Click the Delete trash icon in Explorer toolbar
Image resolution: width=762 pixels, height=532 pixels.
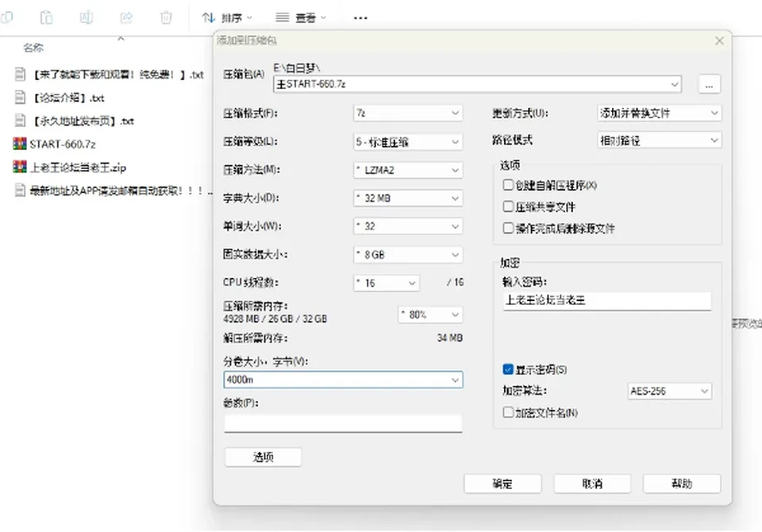tap(166, 18)
